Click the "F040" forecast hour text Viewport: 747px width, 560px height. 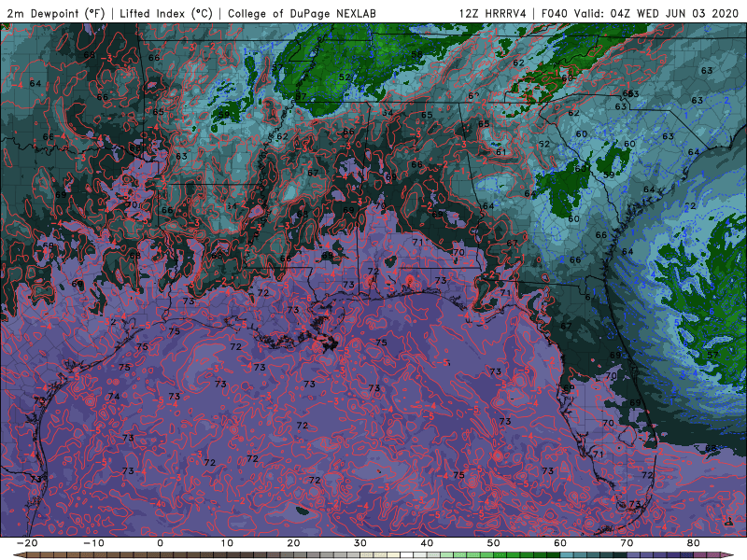[554, 13]
